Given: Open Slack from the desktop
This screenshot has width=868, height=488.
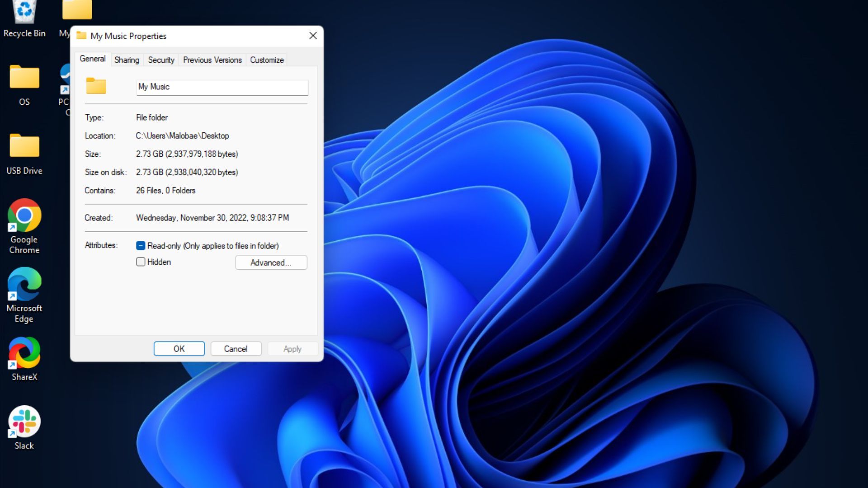Looking at the screenshot, I should pos(24,424).
